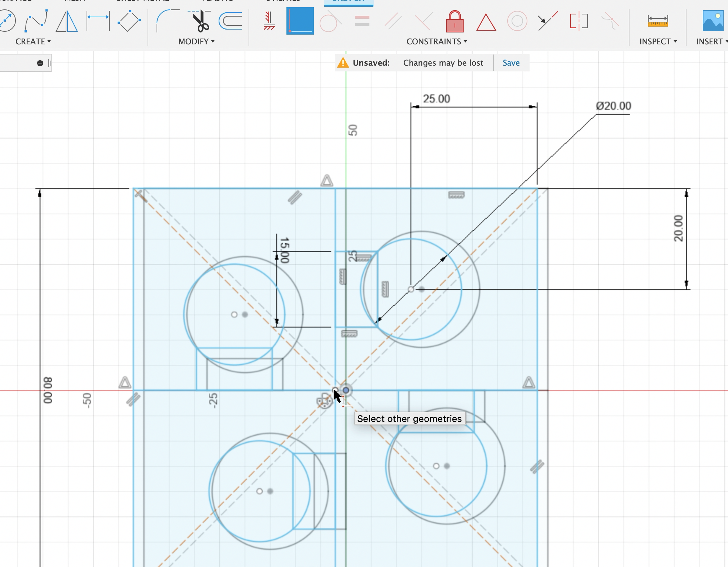
Task: Deselect the active Coincident constraint
Action: (x=300, y=22)
